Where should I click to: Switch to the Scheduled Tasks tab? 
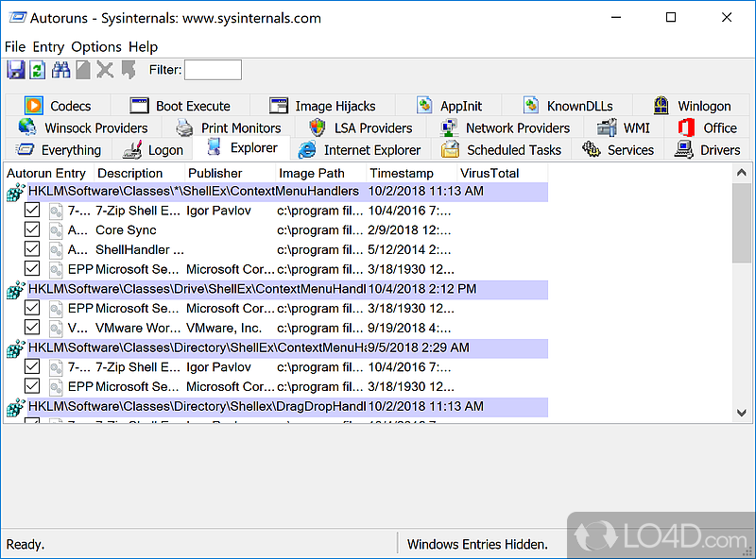pyautogui.click(x=502, y=150)
